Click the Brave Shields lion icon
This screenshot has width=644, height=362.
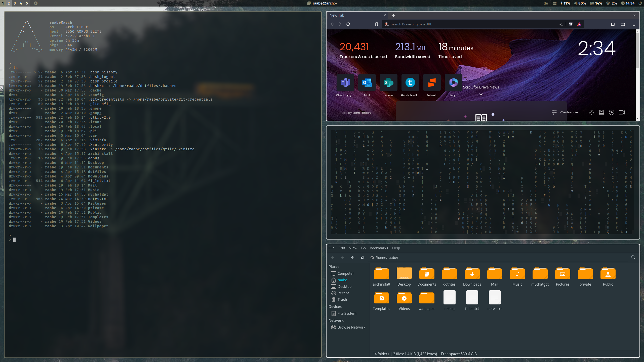pyautogui.click(x=571, y=24)
